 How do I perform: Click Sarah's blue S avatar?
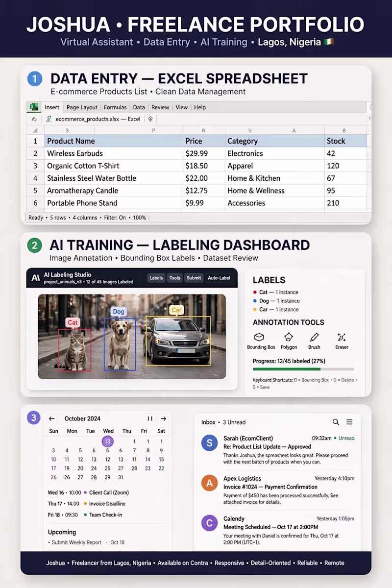point(210,443)
